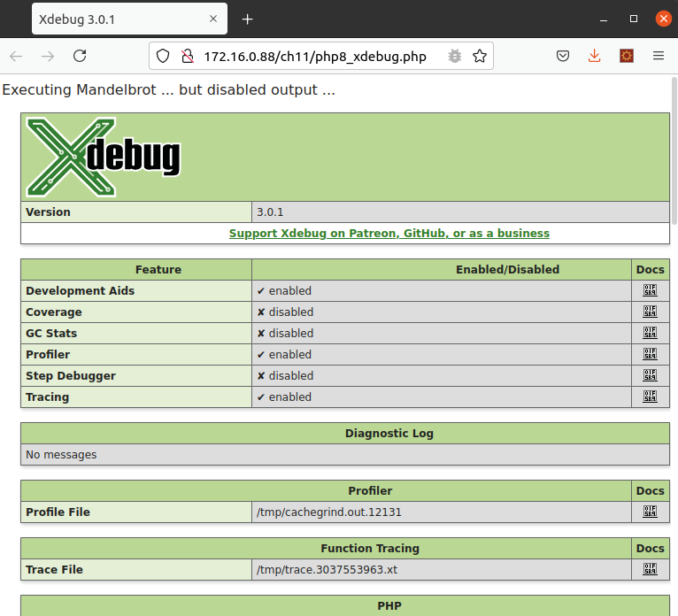Viewport: 678px width, 616px height.
Task: Click Executing Mandelbrot output text
Action: tap(169, 89)
